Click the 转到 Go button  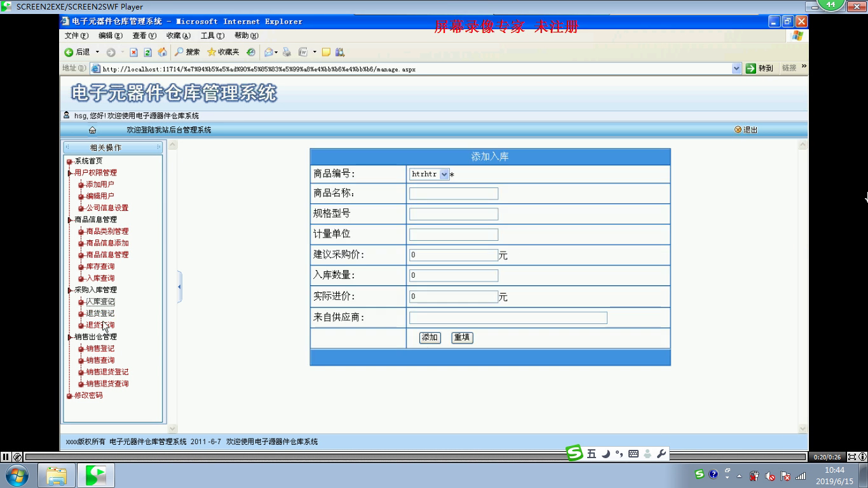coord(760,69)
